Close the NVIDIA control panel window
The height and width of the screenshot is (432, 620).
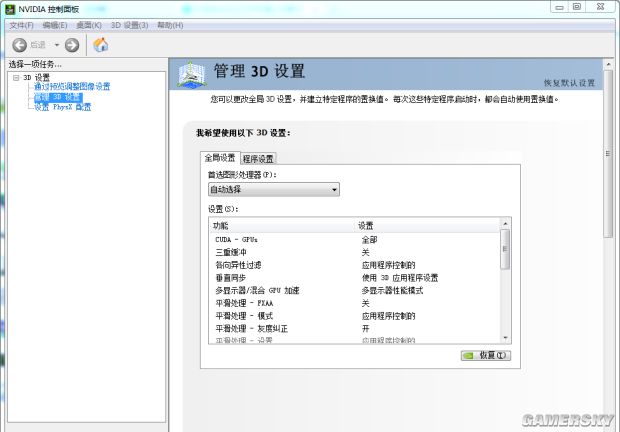[601, 7]
